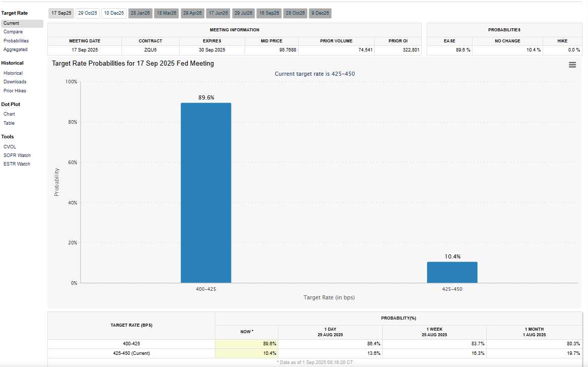Screen dimensions: 588x367
Task: Open SOFR Watch under Tools
Action: 17,155
